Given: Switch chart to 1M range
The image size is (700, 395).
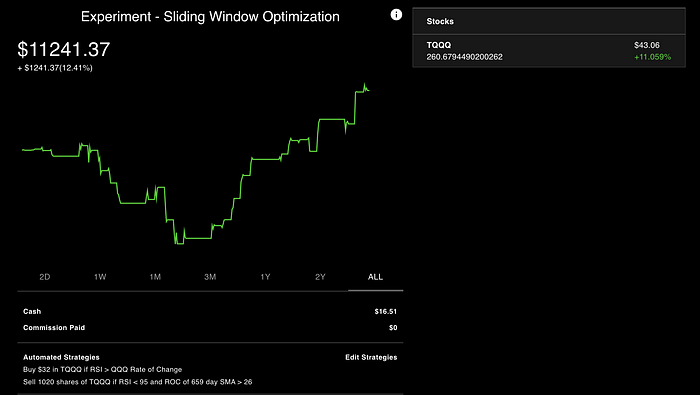Looking at the screenshot, I should click(155, 277).
